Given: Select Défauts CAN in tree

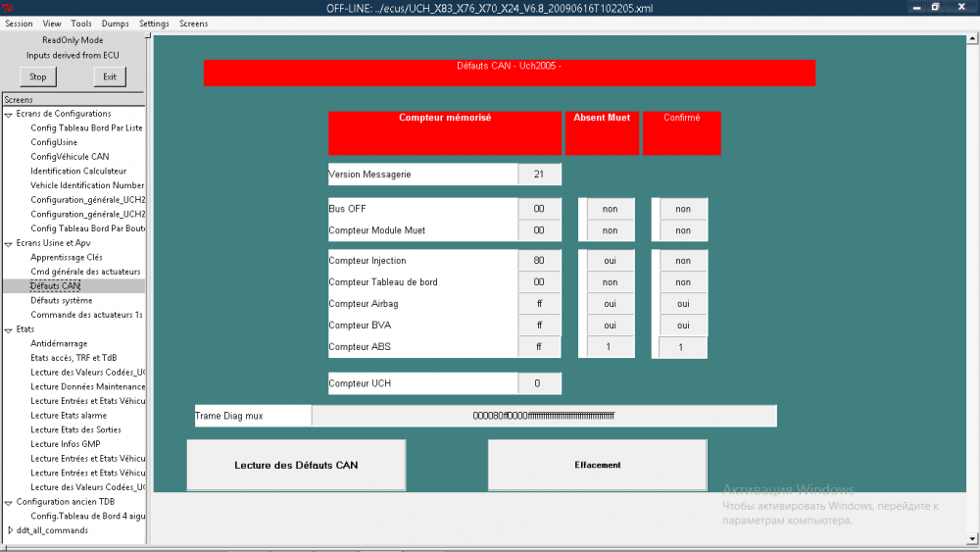Looking at the screenshot, I should click(55, 285).
